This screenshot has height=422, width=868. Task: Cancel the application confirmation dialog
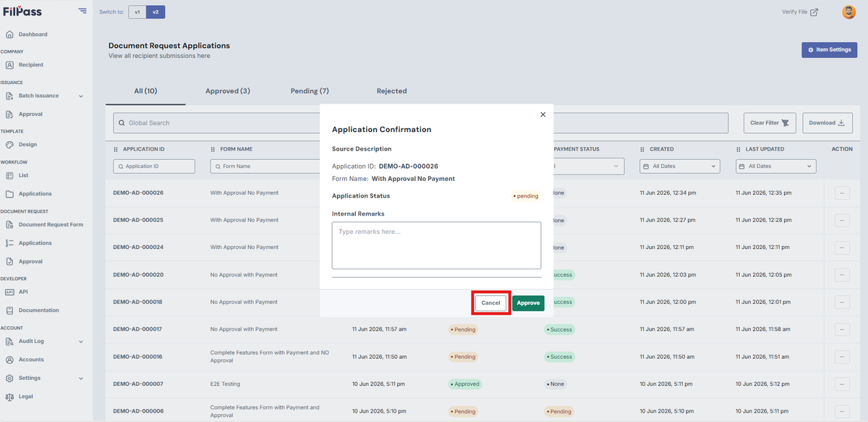(x=491, y=303)
